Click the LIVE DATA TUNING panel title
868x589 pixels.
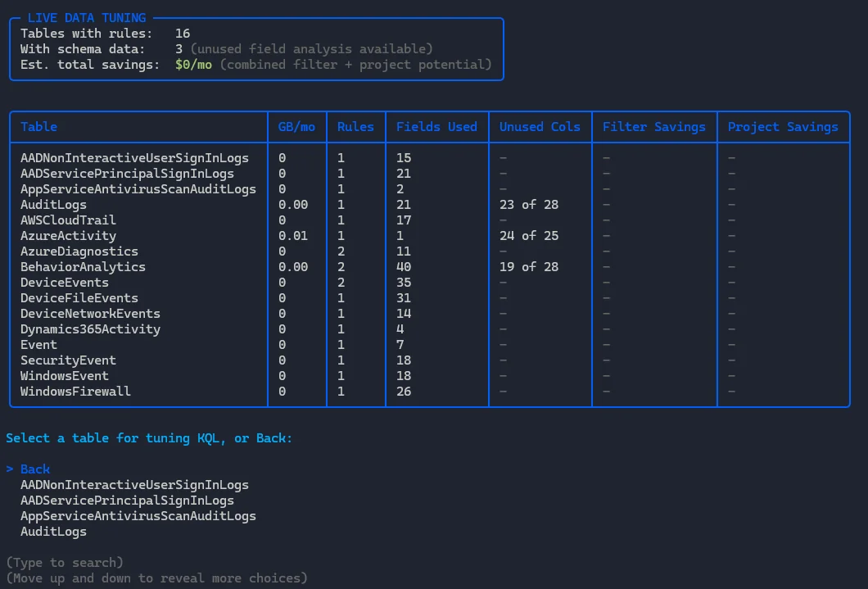pos(87,18)
